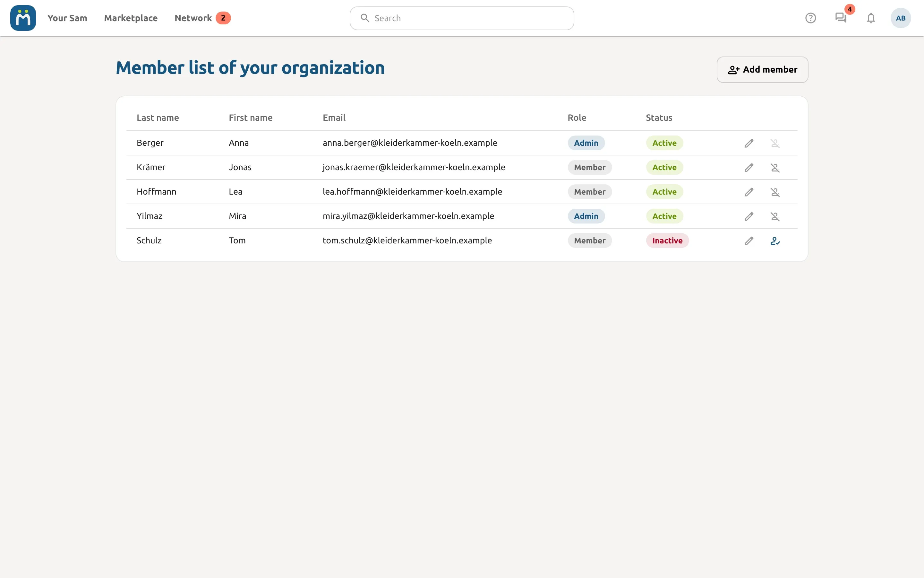
Task: Click the Network badge showing 2
Action: point(223,18)
